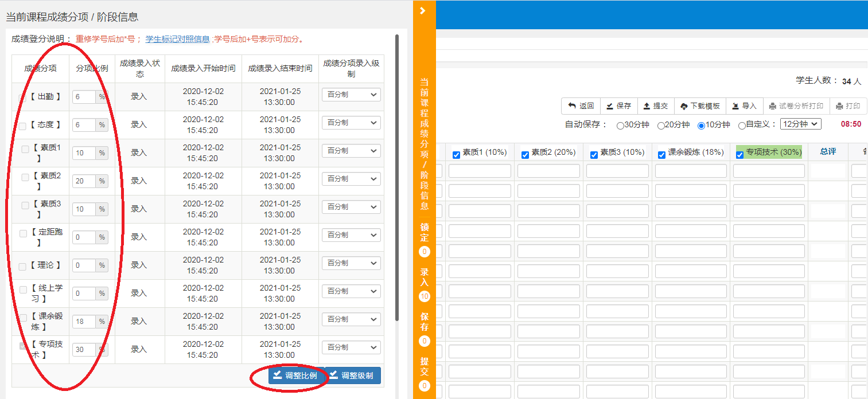This screenshot has height=399, width=868.
Task: Click the 提交 (submit) toolbar button
Action: (x=655, y=106)
